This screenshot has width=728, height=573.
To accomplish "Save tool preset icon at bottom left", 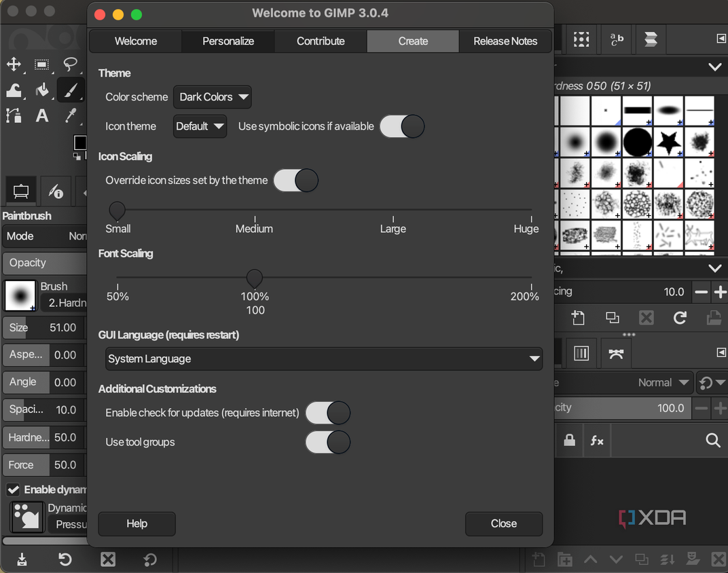I will [x=22, y=559].
